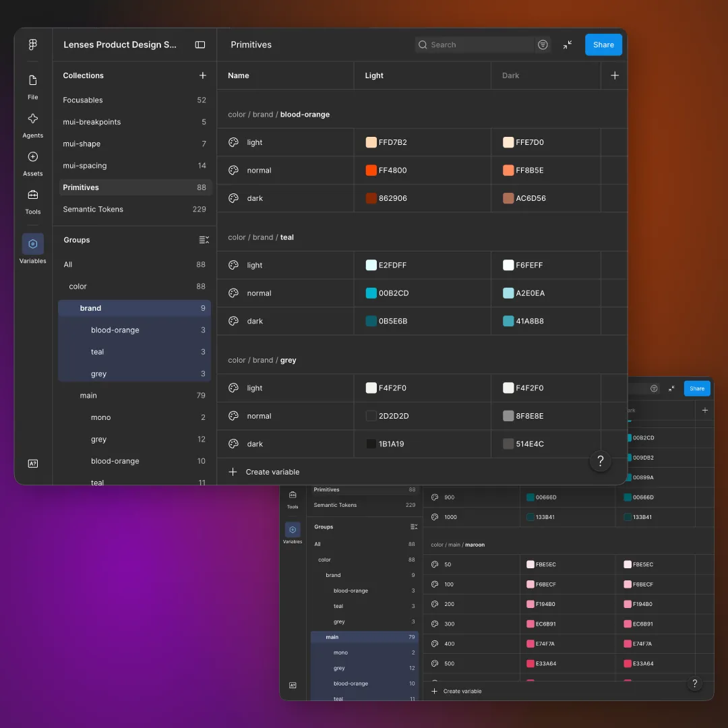728x728 pixels.
Task: Open the Tools sidebar icon
Action: (32, 195)
